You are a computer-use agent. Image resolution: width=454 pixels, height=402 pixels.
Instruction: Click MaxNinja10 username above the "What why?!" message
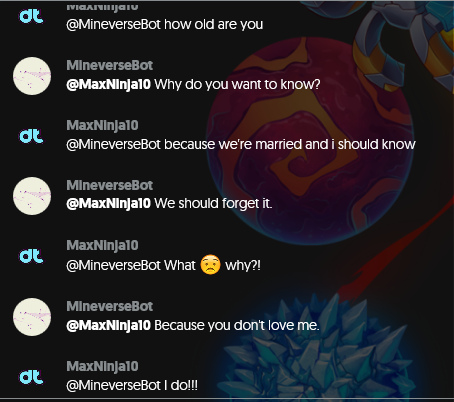coord(102,246)
